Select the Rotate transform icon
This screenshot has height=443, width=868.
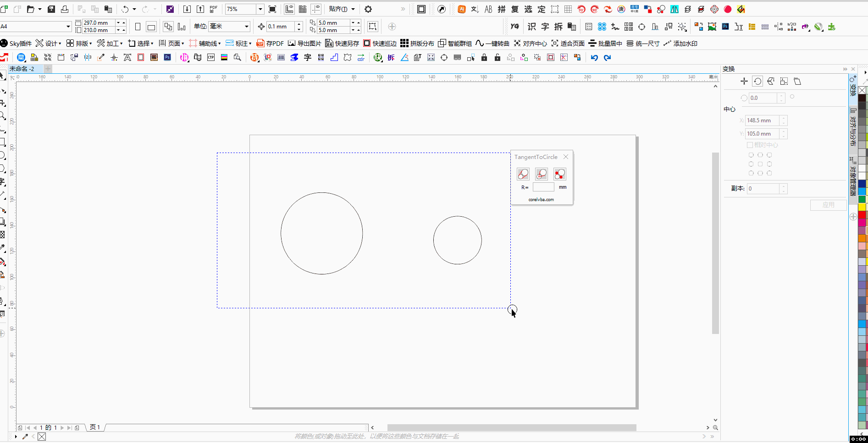tap(757, 81)
